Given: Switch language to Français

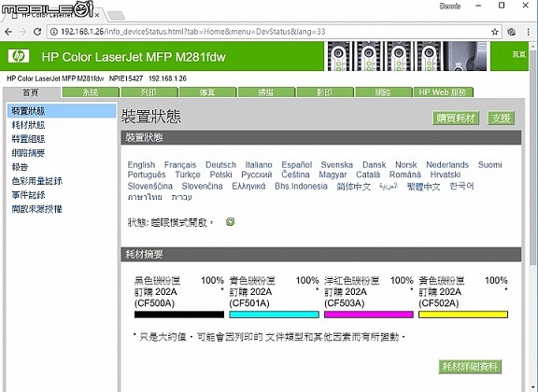Looking at the screenshot, I should (x=180, y=165).
